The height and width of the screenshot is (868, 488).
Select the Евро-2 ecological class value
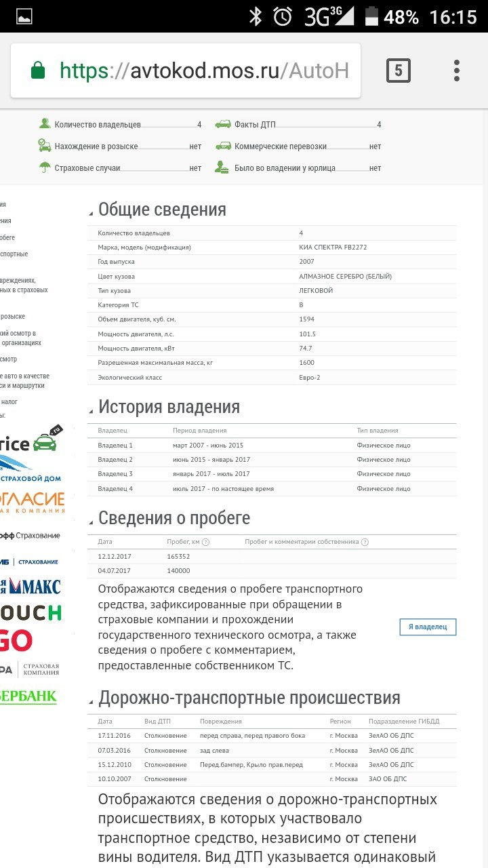tap(311, 377)
